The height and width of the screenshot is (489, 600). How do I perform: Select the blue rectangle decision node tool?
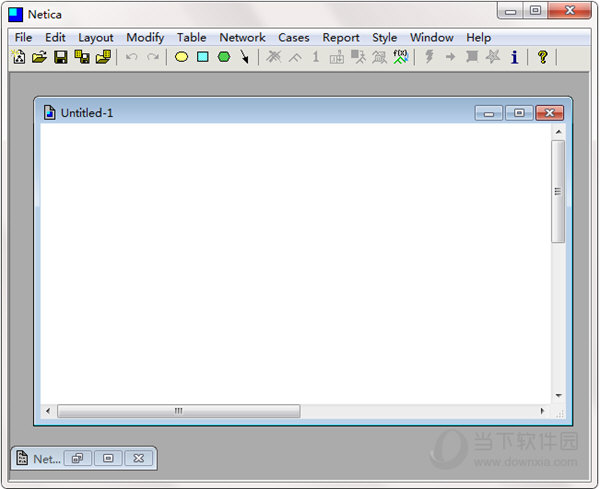click(202, 57)
